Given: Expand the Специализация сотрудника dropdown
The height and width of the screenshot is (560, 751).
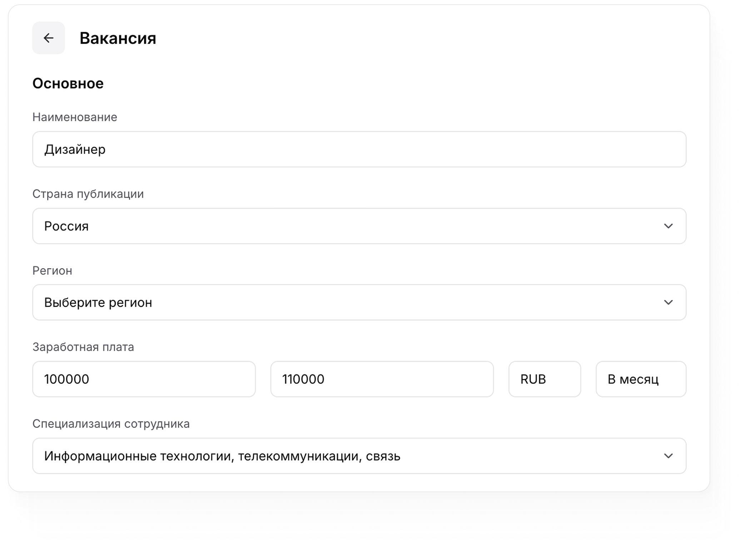Looking at the screenshot, I should tap(359, 456).
